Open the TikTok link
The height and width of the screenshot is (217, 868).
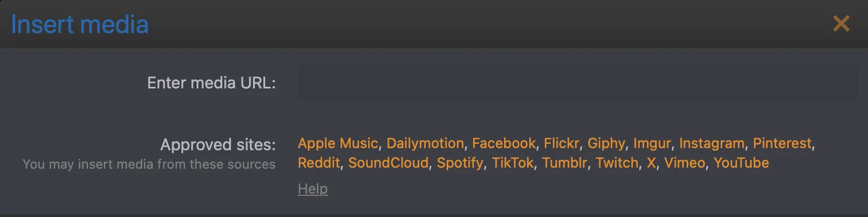512,163
